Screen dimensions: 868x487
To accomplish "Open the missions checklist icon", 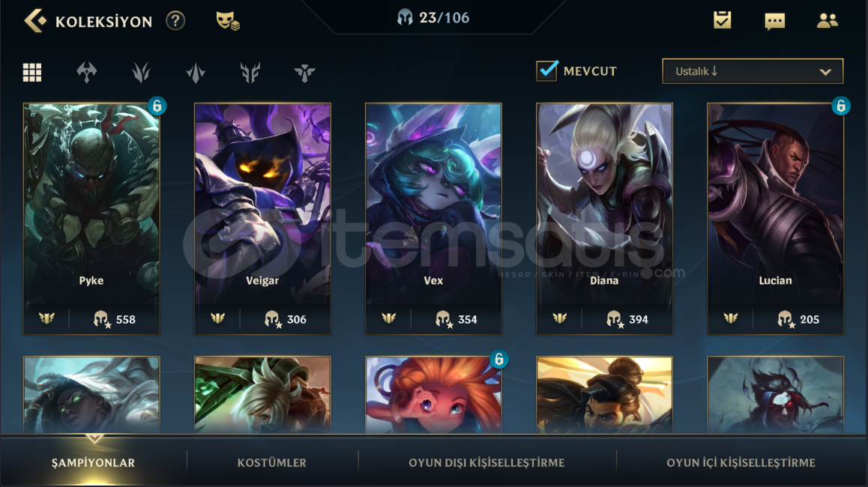I will tap(722, 20).
